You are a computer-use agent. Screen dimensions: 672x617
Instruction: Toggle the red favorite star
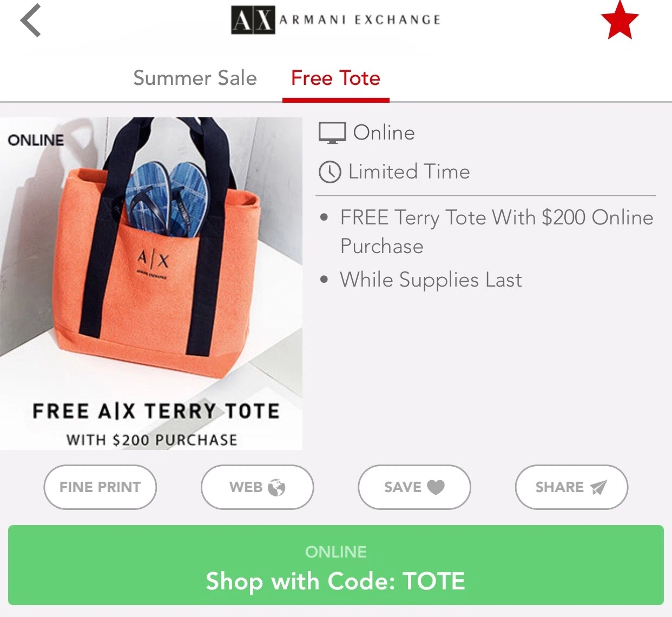coord(620,21)
